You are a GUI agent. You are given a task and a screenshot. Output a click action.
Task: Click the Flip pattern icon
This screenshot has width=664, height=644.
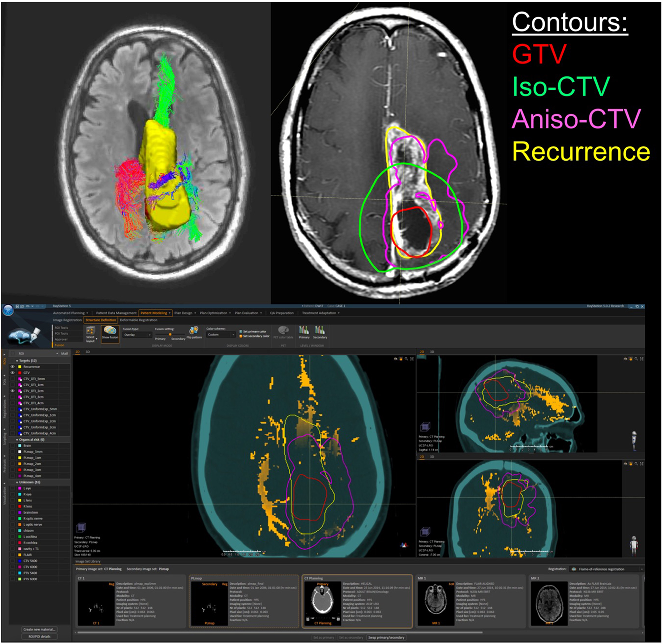pyautogui.click(x=194, y=330)
